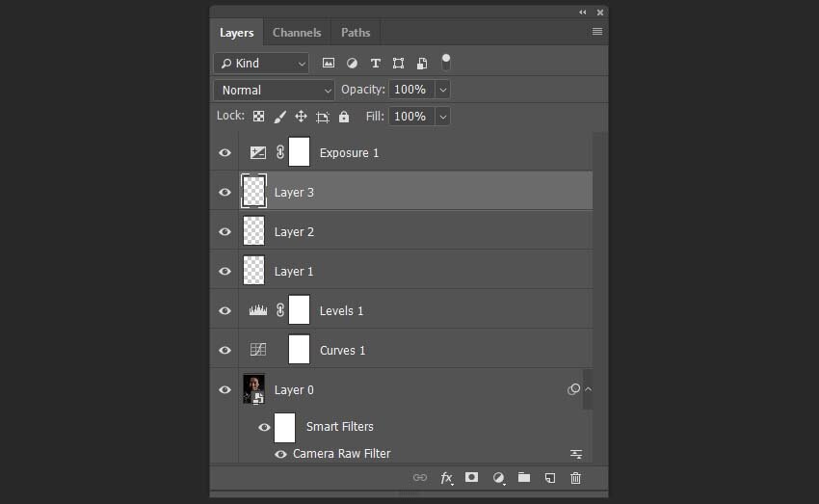The width and height of the screenshot is (819, 504).
Task: Click Levels 1 mask link icon
Action: pyautogui.click(x=280, y=310)
